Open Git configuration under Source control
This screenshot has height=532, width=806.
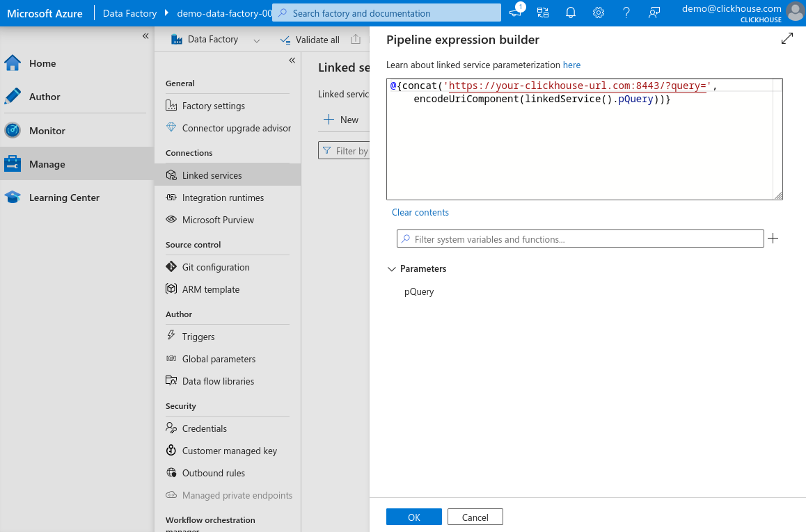pos(217,267)
